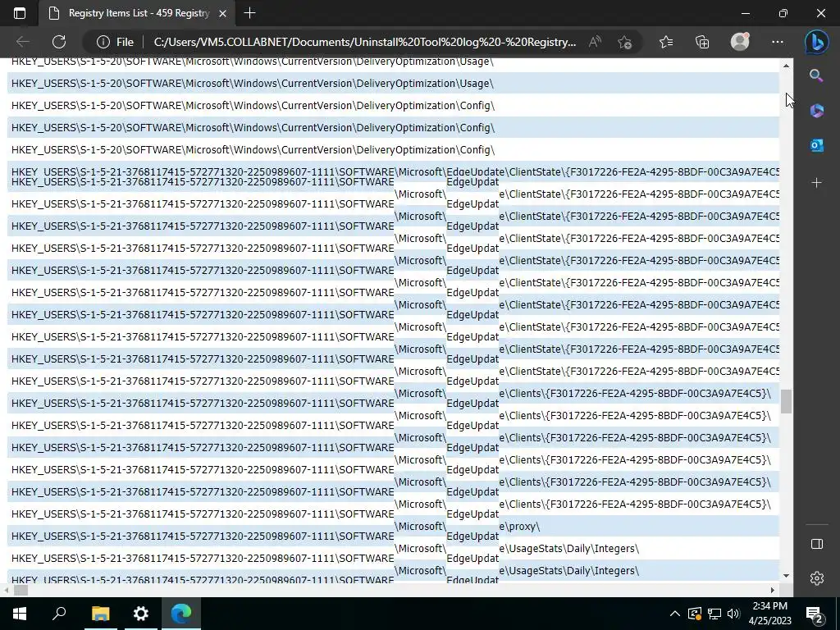Click the horizontal scrollbar thumb
This screenshot has width=840, height=630.
point(21,590)
